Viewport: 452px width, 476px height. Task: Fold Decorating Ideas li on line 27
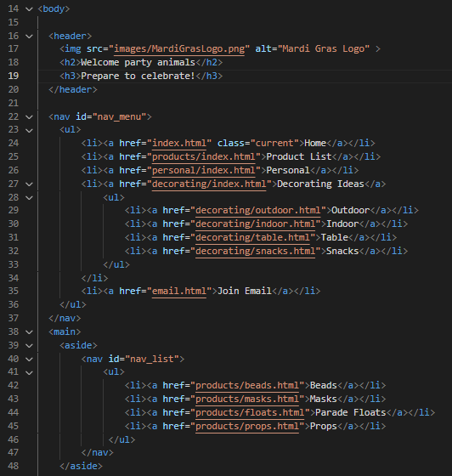point(29,184)
